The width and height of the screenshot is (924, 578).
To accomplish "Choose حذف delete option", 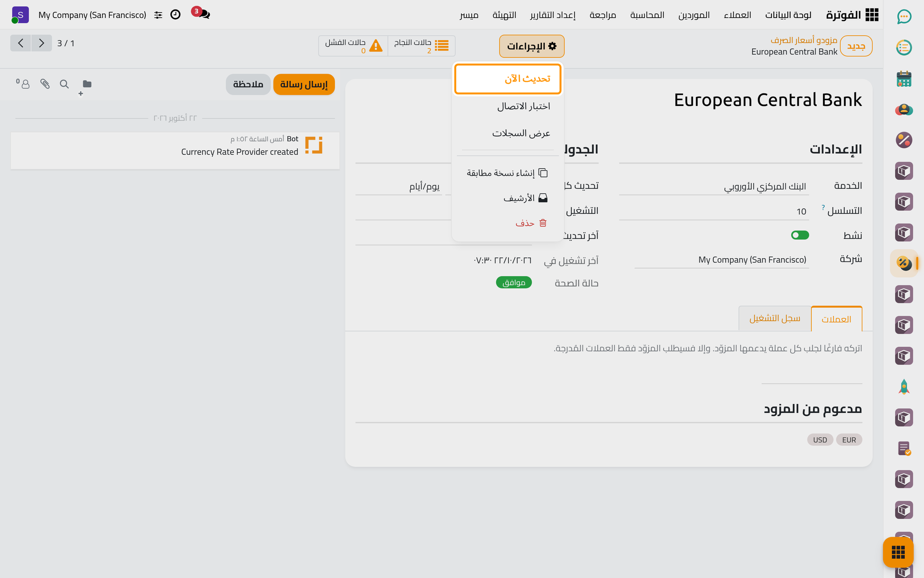I will pos(508,223).
